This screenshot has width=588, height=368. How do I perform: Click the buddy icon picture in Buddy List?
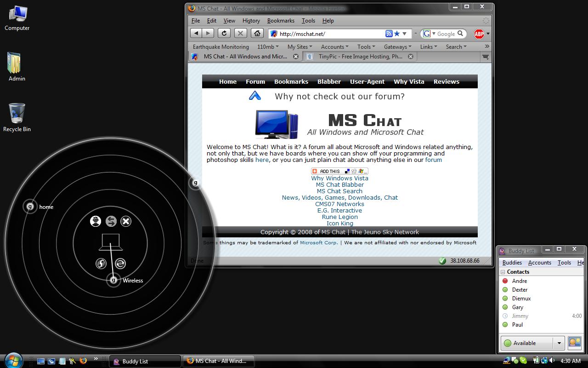tap(575, 343)
